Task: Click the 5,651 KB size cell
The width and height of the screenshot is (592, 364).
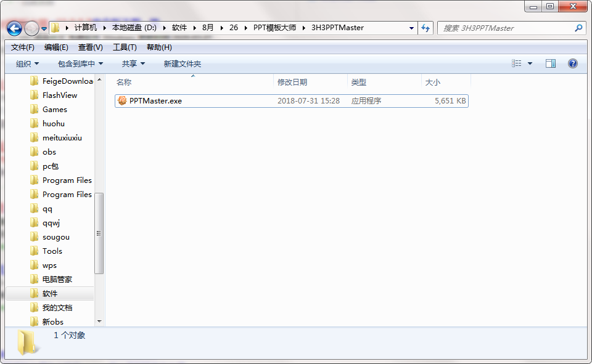Action: pyautogui.click(x=450, y=101)
